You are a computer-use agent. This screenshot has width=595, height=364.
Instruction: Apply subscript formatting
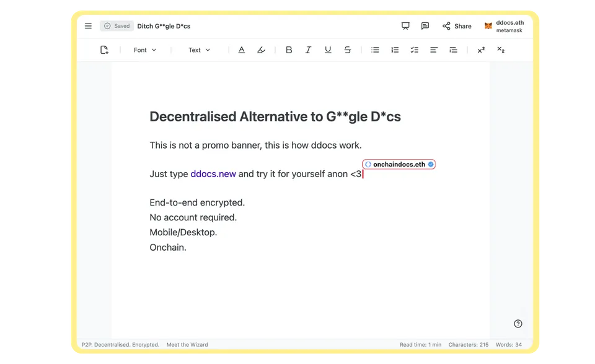pos(500,50)
